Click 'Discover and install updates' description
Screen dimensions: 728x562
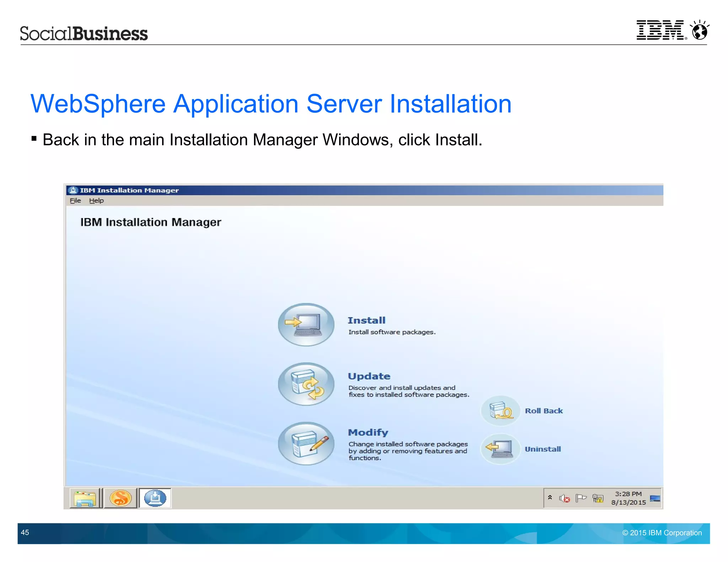(x=409, y=391)
